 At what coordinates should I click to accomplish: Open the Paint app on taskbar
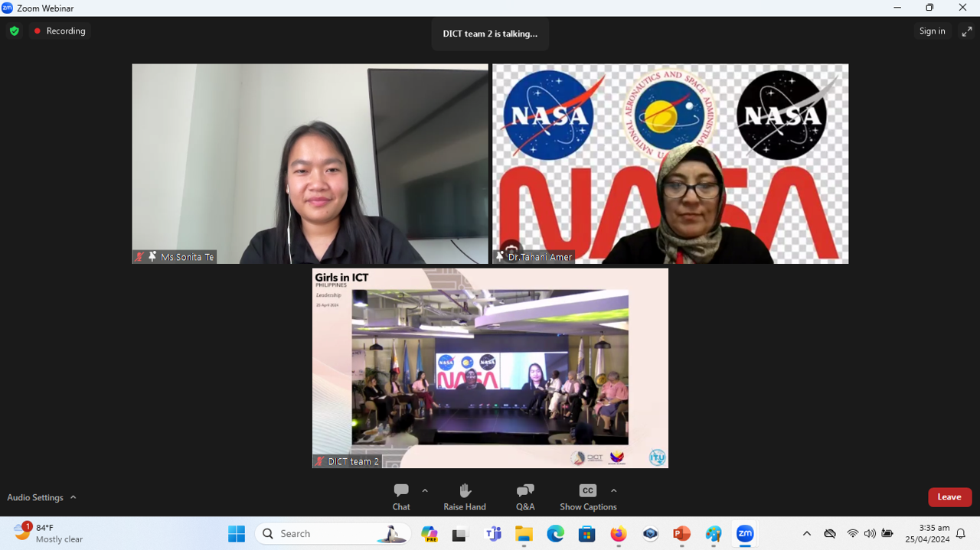[x=714, y=534]
